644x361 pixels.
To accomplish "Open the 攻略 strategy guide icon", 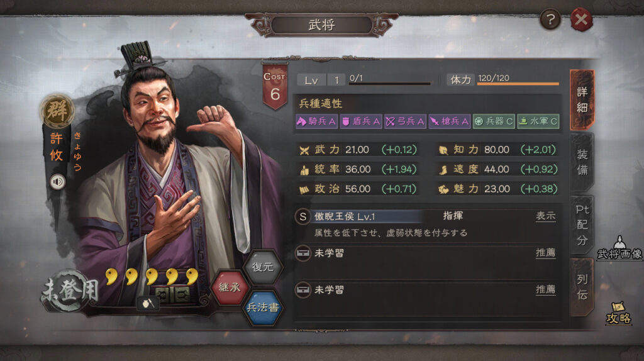I will click(x=619, y=313).
